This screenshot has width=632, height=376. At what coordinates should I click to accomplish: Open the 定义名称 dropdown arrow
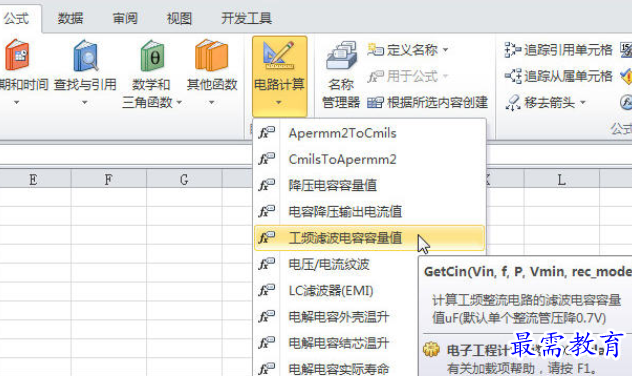pos(445,50)
